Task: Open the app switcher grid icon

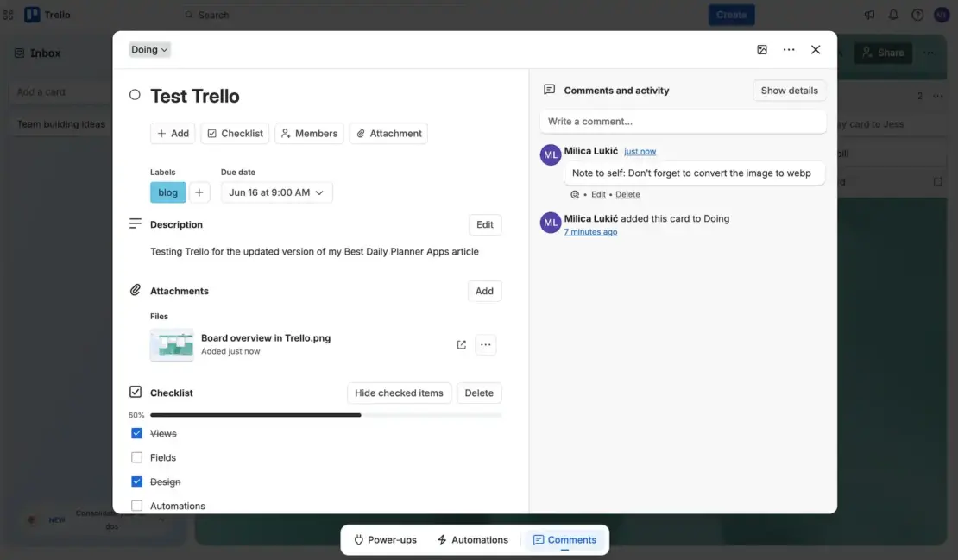Action: [8, 15]
